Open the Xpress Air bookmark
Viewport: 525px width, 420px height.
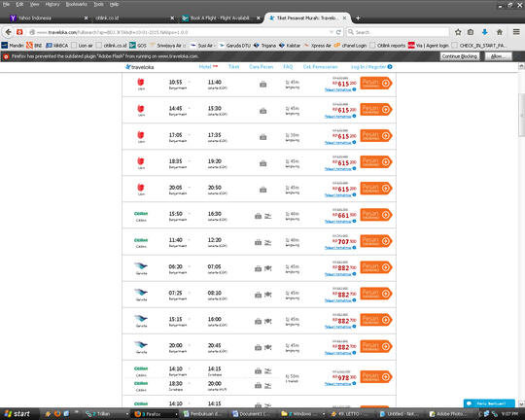pos(317,46)
